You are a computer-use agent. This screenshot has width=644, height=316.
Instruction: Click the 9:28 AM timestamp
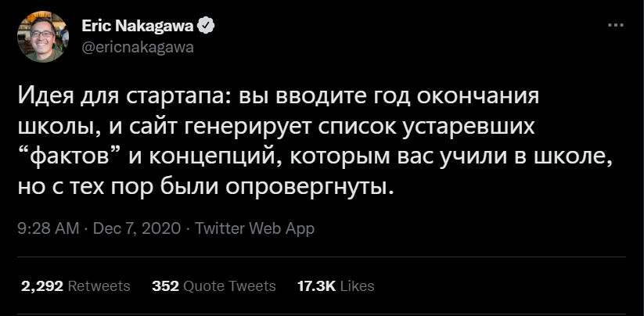click(47, 228)
